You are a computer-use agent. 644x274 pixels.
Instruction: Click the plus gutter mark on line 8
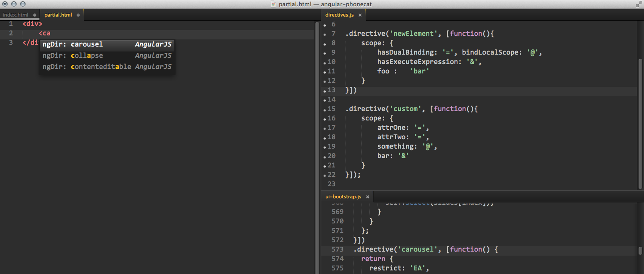[325, 44]
